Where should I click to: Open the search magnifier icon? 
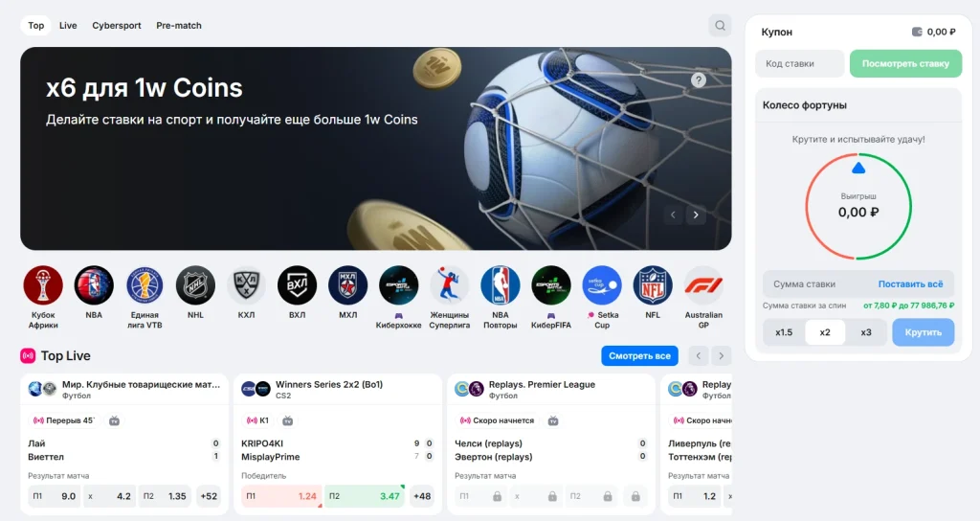720,26
